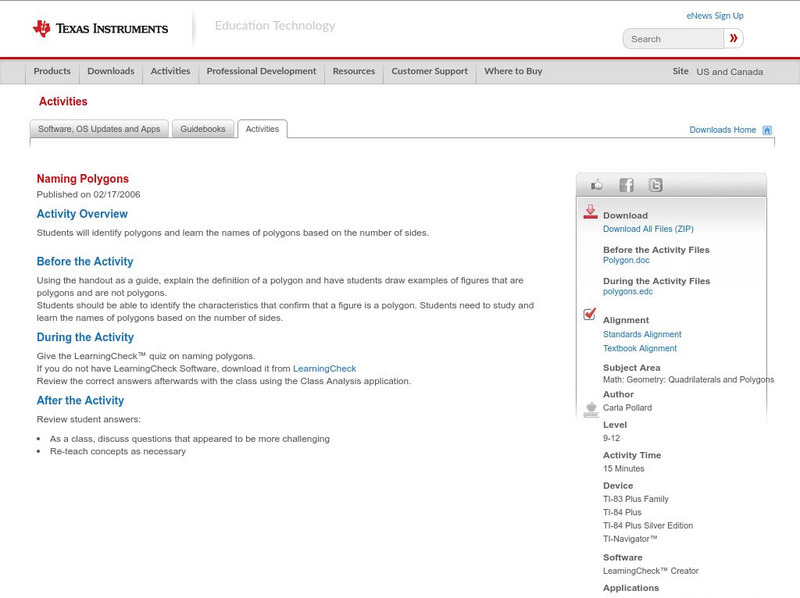This screenshot has height=598, width=800.
Task: Click the thumbs-up like icon
Action: [596, 185]
